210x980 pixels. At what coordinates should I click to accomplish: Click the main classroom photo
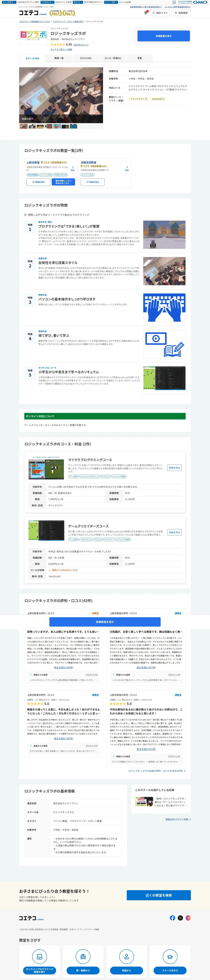click(x=61, y=95)
